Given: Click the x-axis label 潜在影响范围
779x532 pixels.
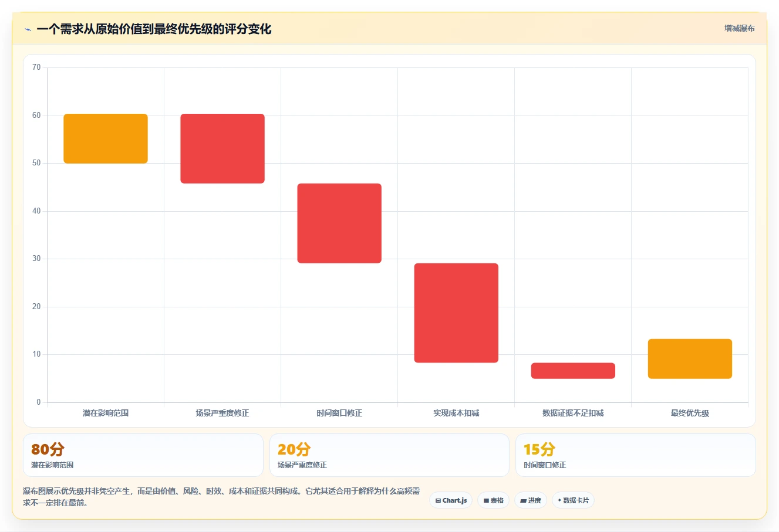Looking at the screenshot, I should click(106, 414).
